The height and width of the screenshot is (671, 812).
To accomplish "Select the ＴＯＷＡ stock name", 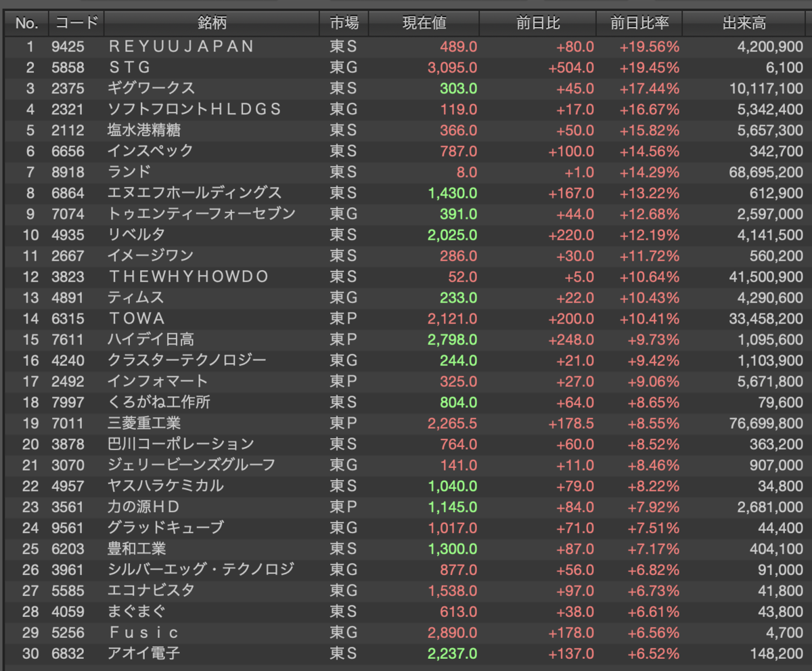I will click(x=136, y=318).
